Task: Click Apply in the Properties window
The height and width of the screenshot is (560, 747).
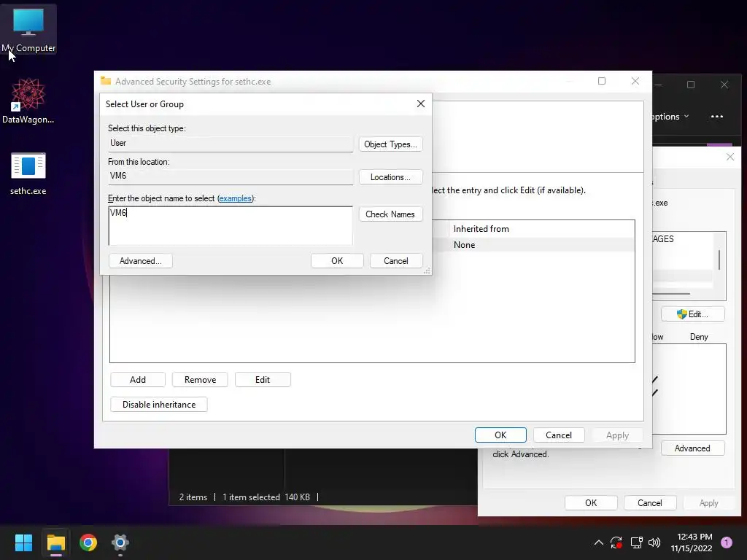Action: pyautogui.click(x=708, y=503)
